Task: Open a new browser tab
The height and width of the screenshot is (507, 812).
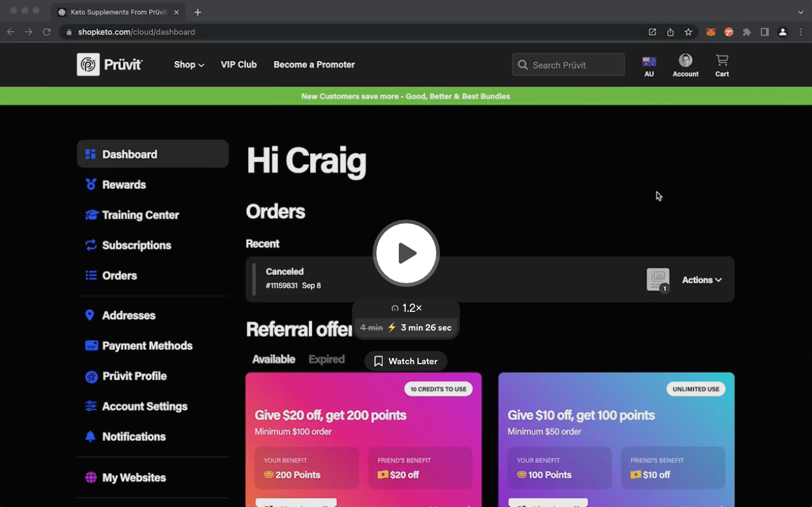Action: pos(198,12)
